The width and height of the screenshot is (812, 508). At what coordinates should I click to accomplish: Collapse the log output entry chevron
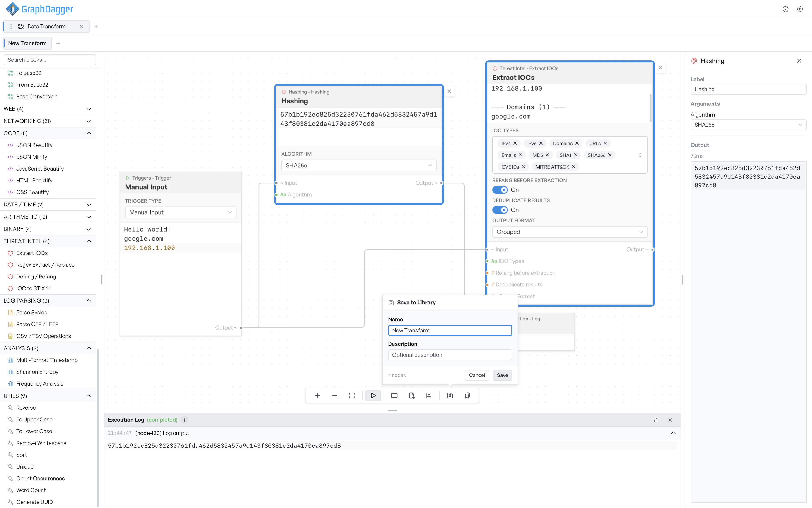673,433
